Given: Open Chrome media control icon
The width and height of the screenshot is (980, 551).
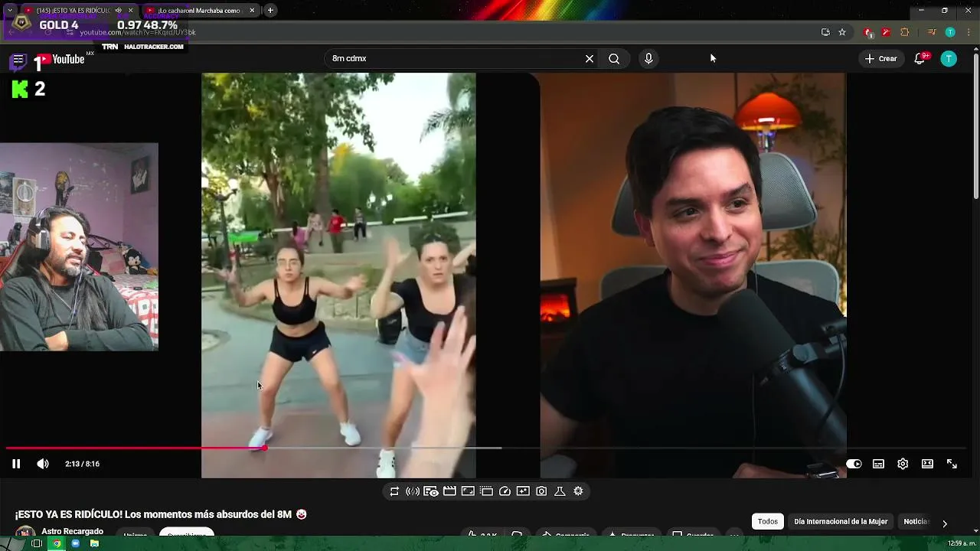Looking at the screenshot, I should 932,32.
